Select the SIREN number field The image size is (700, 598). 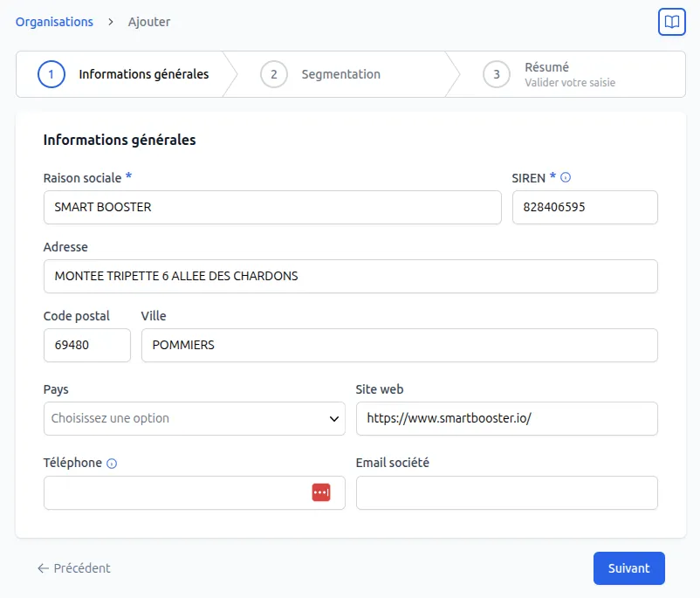click(584, 207)
